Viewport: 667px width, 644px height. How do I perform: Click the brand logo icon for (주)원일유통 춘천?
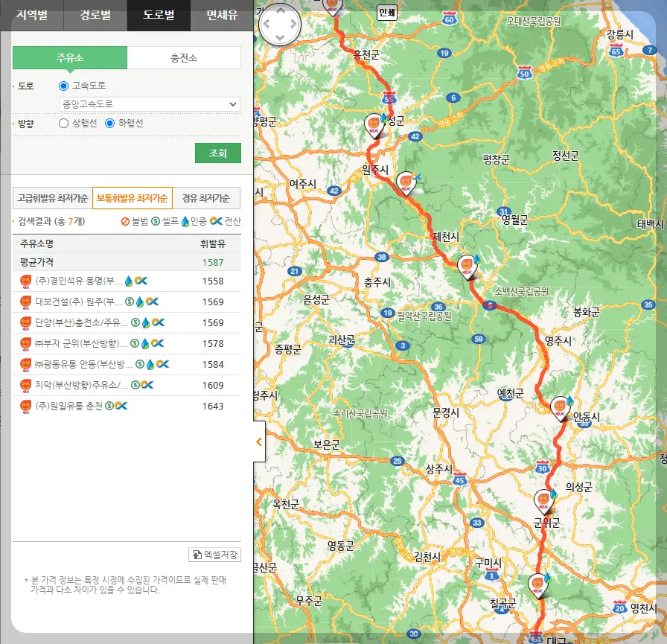point(25,407)
